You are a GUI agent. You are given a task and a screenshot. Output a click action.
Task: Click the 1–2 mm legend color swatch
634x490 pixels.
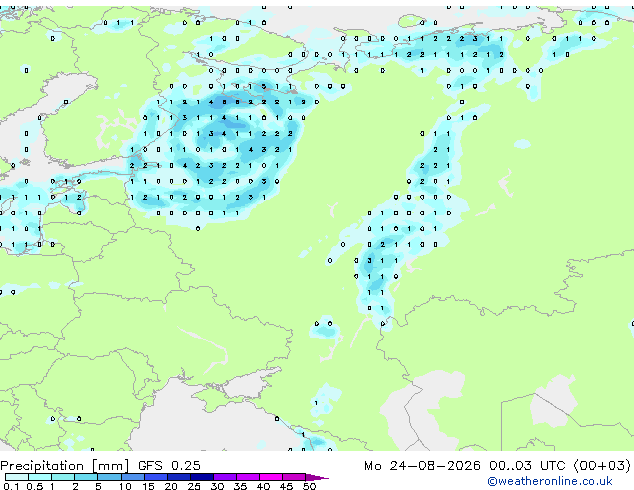[x=63, y=477]
